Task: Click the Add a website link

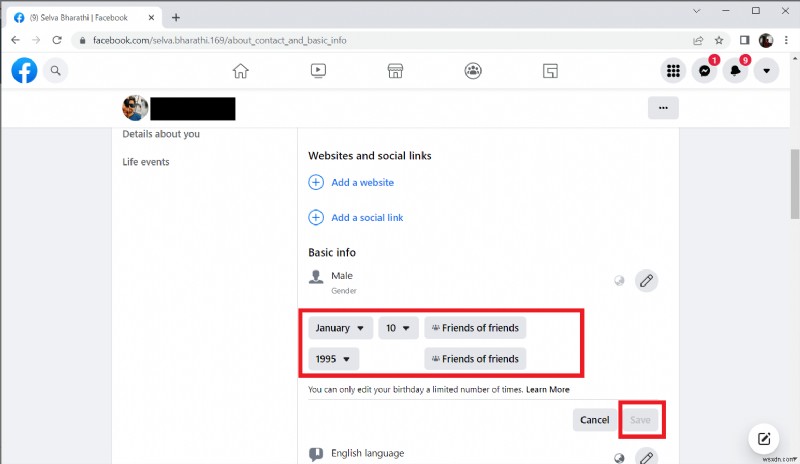Action: (362, 182)
